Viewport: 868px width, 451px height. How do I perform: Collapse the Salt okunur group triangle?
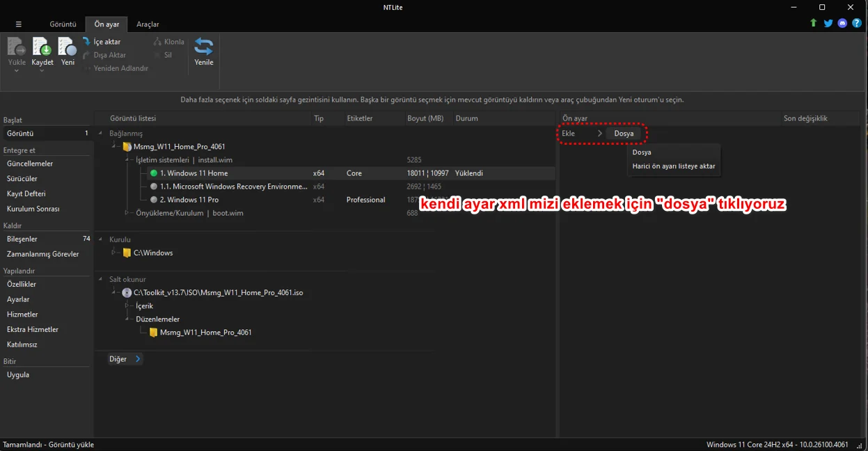pyautogui.click(x=100, y=280)
